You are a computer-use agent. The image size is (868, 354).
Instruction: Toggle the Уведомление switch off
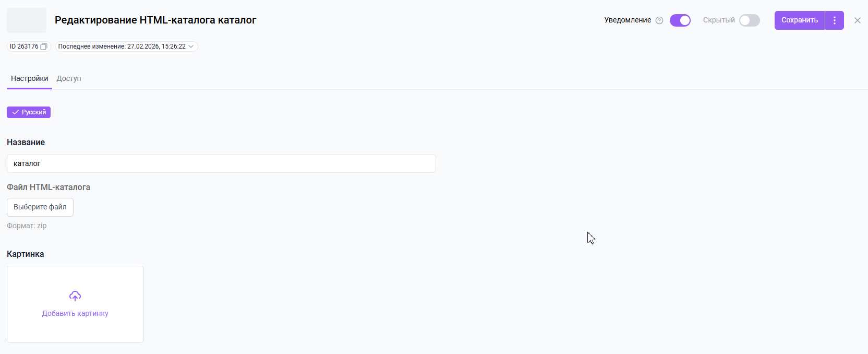(680, 20)
